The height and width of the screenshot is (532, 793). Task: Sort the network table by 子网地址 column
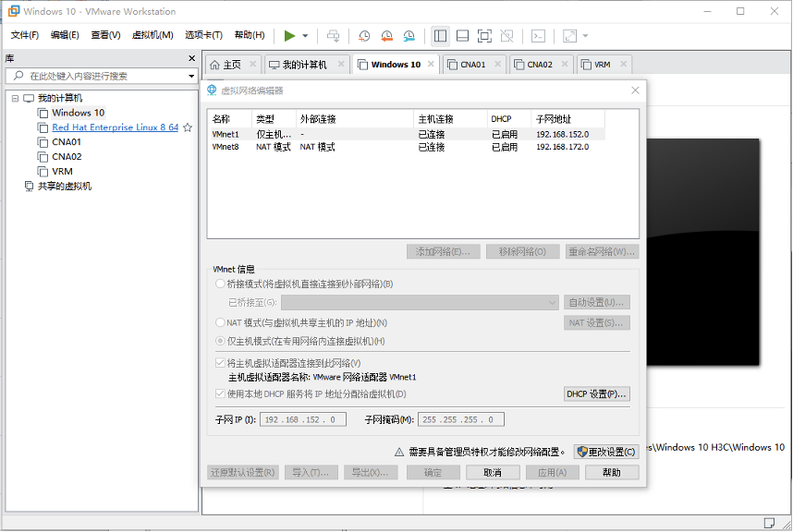coord(567,119)
